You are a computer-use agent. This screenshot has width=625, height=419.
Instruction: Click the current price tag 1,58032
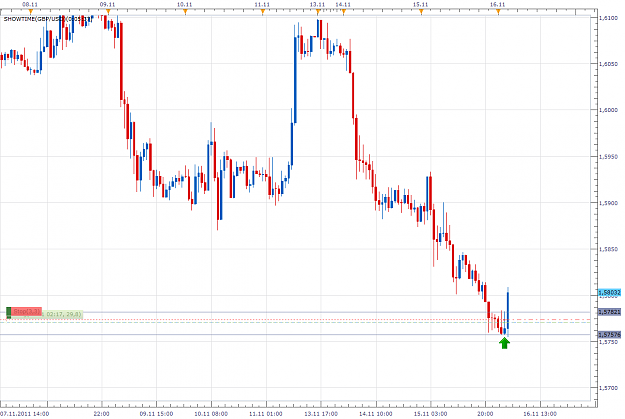[609, 293]
